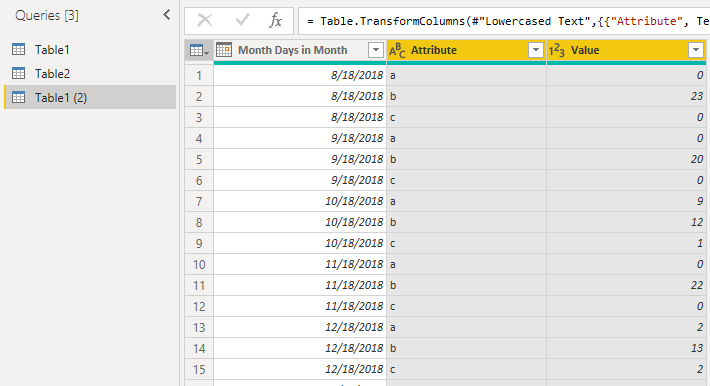The height and width of the screenshot is (386, 710).
Task: Click the Queries [3] pane title
Action: coord(47,15)
